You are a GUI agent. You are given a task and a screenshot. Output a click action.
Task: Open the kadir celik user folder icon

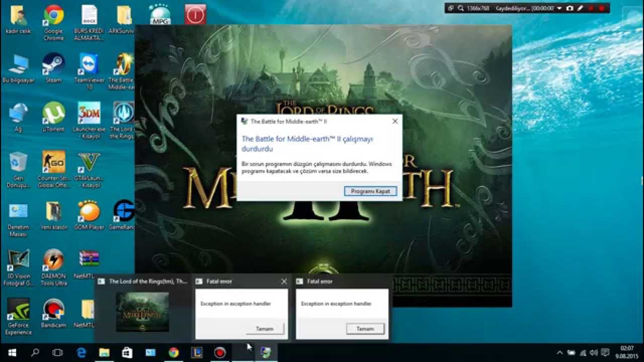[x=19, y=20]
